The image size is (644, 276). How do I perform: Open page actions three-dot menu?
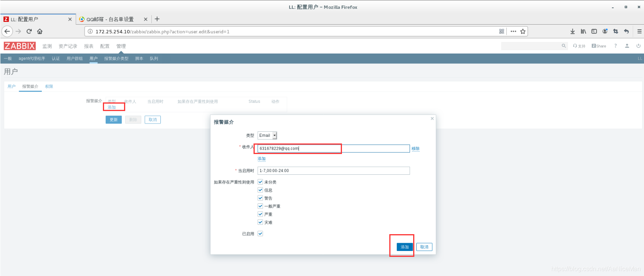coord(513,31)
